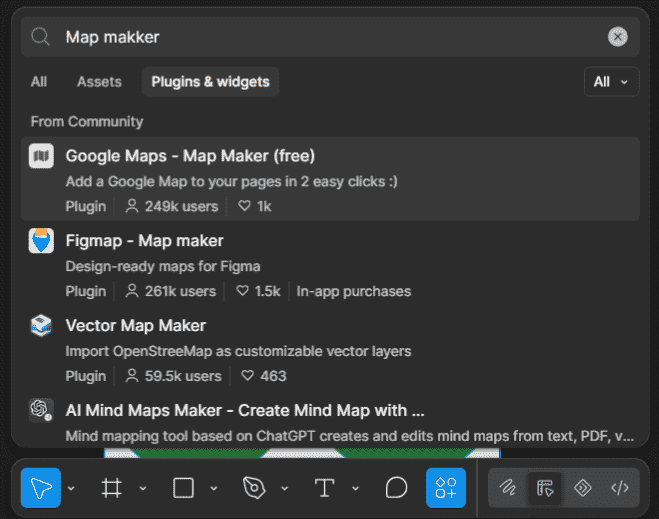Open Figmap - Map maker plugin
Image resolution: width=659 pixels, height=519 pixels.
pyautogui.click(x=330, y=264)
